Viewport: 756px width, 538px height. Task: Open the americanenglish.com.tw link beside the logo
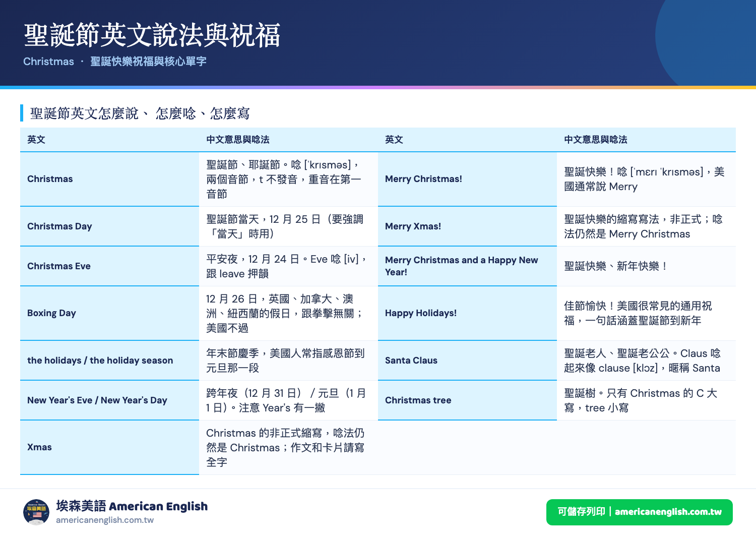pos(105,520)
